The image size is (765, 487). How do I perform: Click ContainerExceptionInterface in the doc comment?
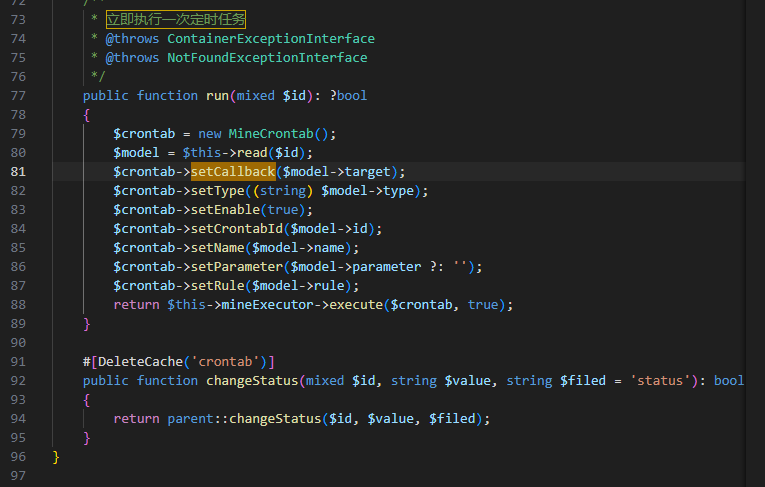coord(271,39)
